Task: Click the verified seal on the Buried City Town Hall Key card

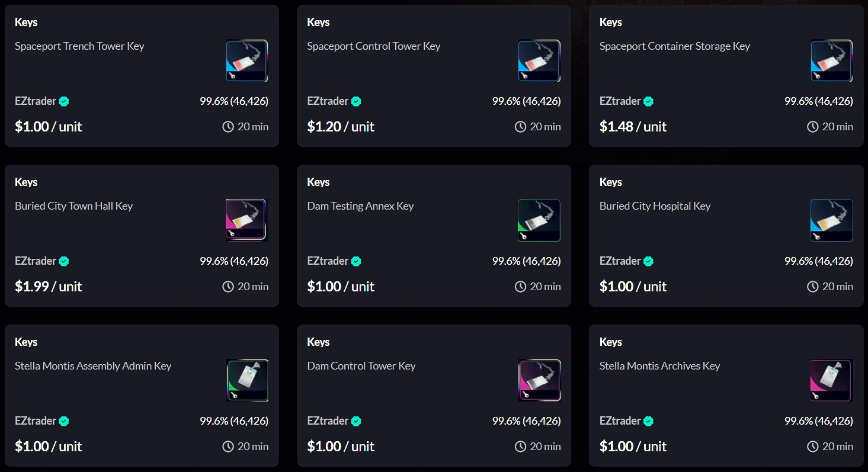Action: 64,261
